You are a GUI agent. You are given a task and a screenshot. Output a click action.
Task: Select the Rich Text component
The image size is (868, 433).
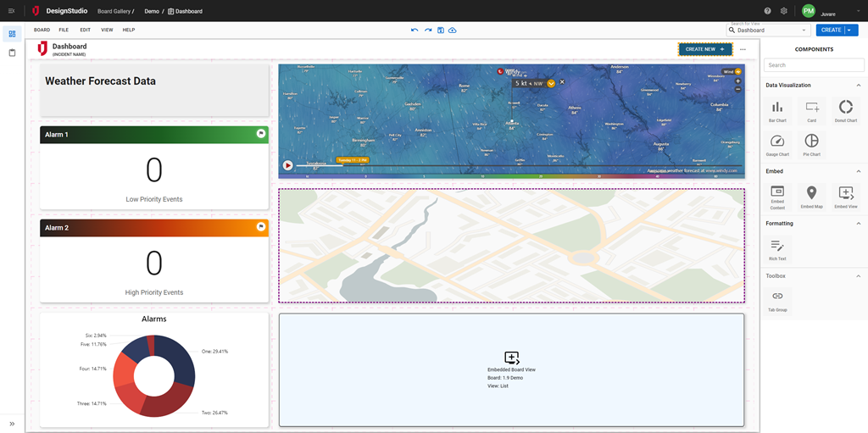[x=777, y=247]
